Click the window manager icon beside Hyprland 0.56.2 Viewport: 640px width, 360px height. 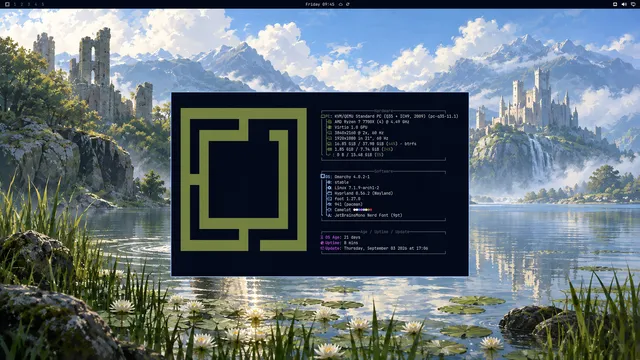(x=329, y=193)
